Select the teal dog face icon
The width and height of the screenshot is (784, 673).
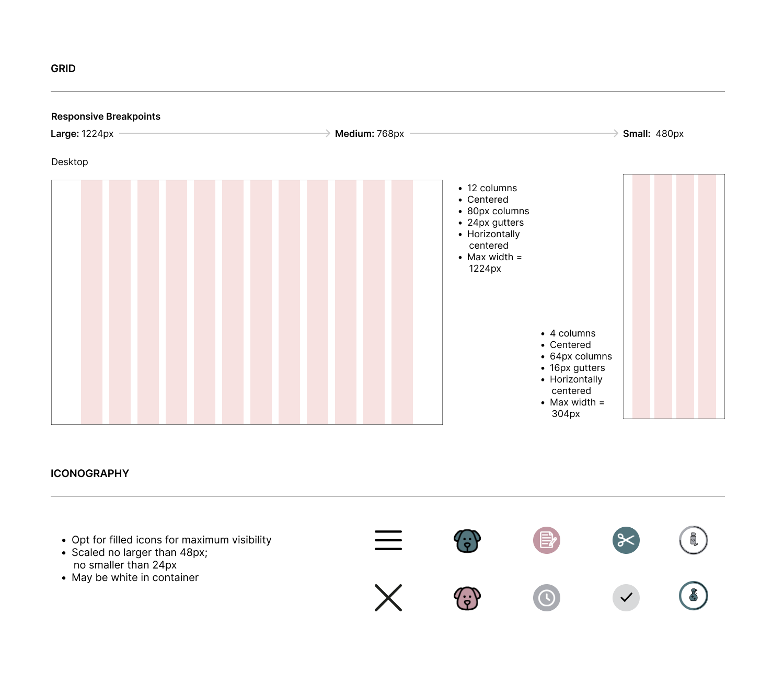467,541
